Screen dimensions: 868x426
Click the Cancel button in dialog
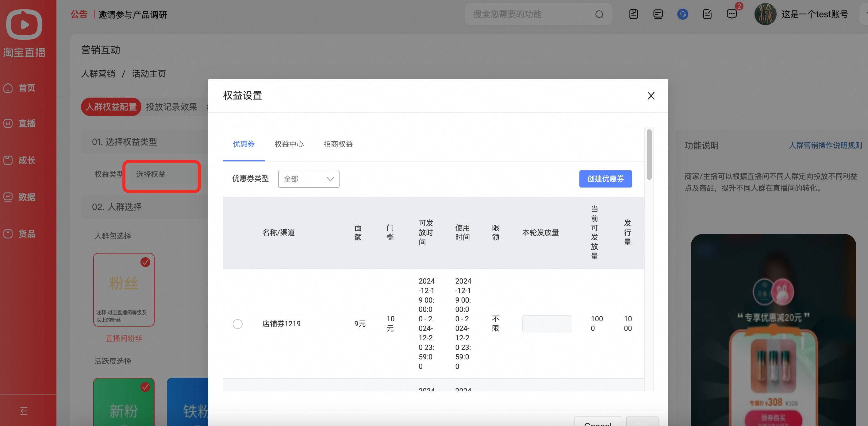(x=598, y=422)
